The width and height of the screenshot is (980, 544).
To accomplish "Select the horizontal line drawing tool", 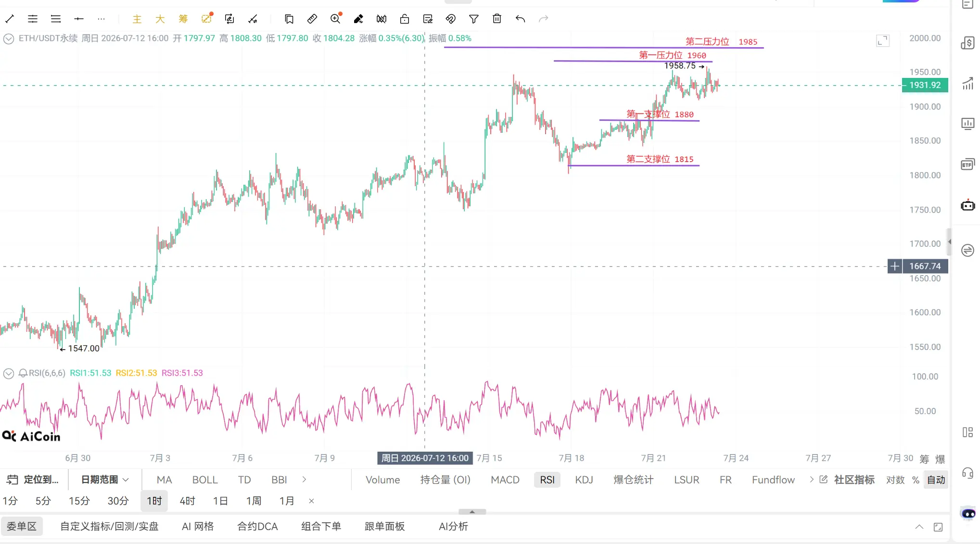I will 79,19.
